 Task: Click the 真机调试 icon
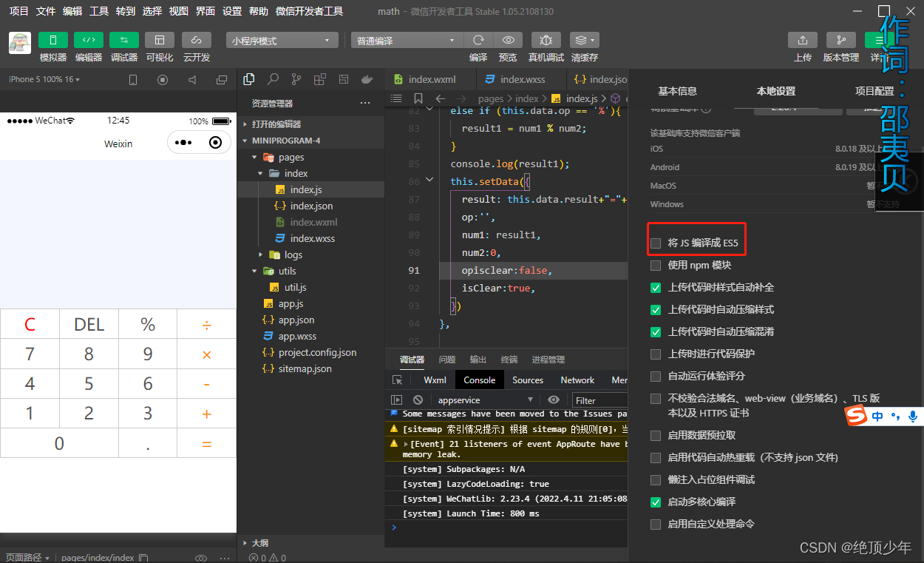click(x=548, y=40)
